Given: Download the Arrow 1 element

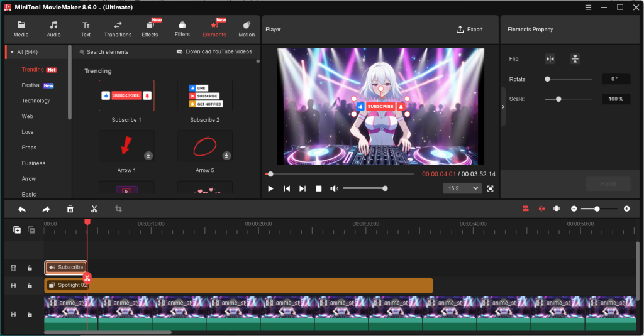Looking at the screenshot, I should click(148, 155).
